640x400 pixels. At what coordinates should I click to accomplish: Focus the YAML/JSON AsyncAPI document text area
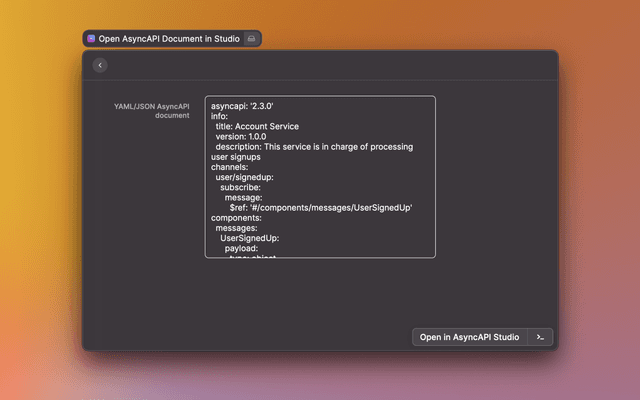320,177
